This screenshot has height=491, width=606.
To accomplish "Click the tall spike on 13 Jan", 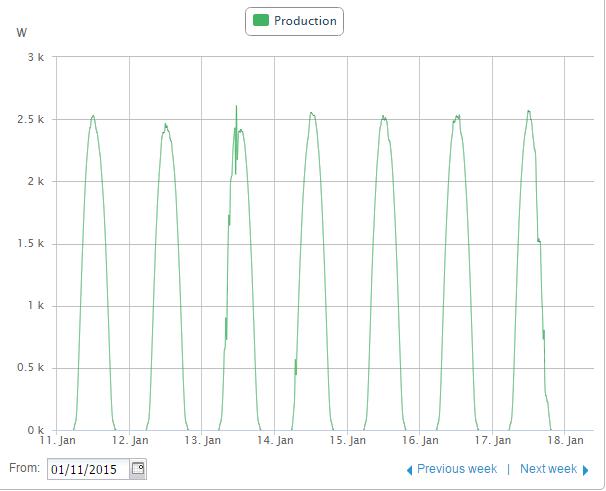I will point(236,106).
